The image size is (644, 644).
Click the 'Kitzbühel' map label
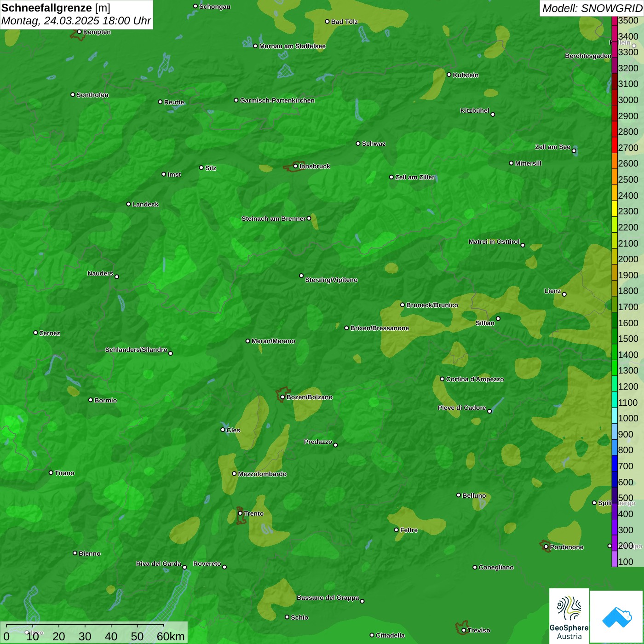point(475,110)
